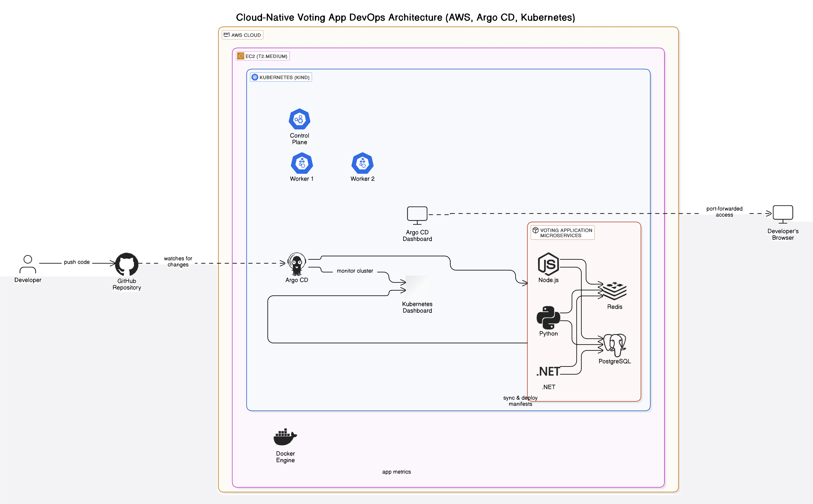
Task: Select the Worker 2 node icon
Action: point(362,163)
